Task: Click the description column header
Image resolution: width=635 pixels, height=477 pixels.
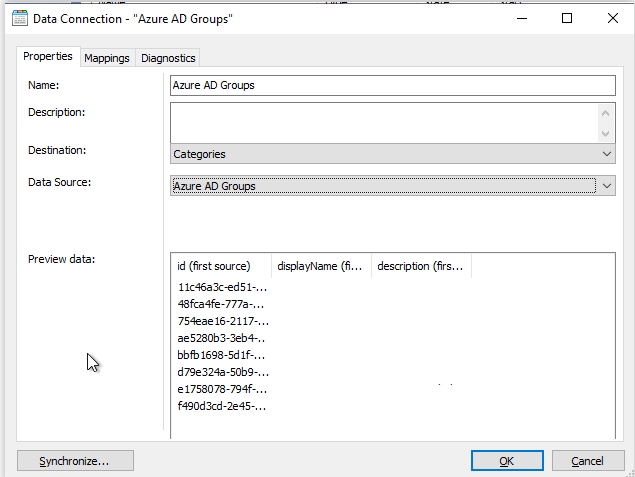Action: (x=421, y=266)
